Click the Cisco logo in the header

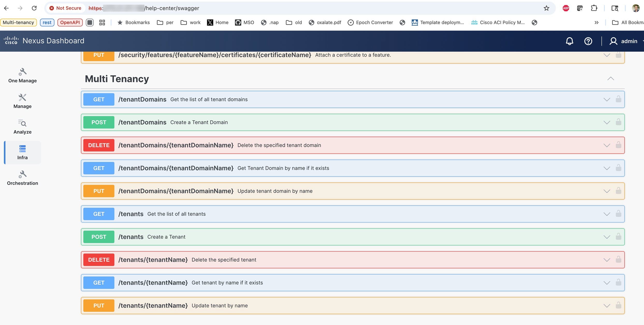tap(11, 40)
